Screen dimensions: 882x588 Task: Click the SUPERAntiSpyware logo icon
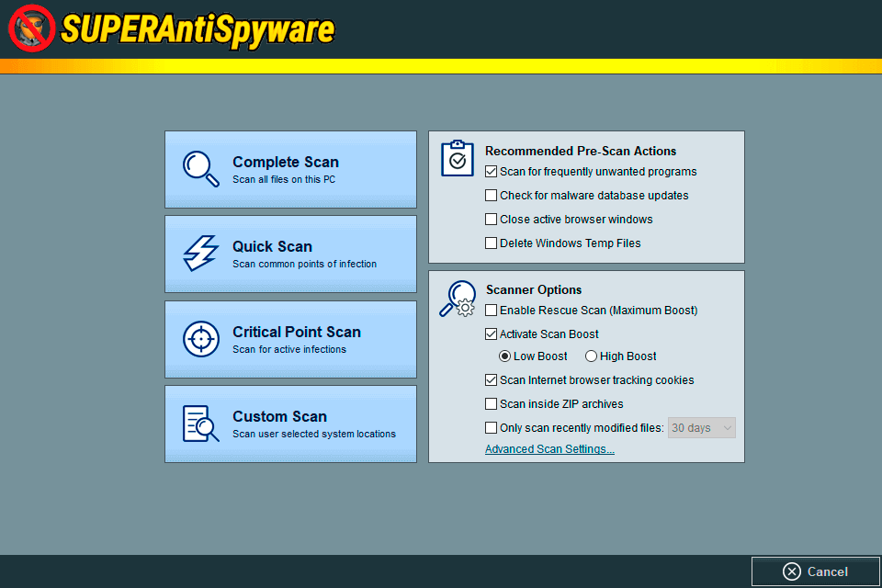[x=31, y=28]
